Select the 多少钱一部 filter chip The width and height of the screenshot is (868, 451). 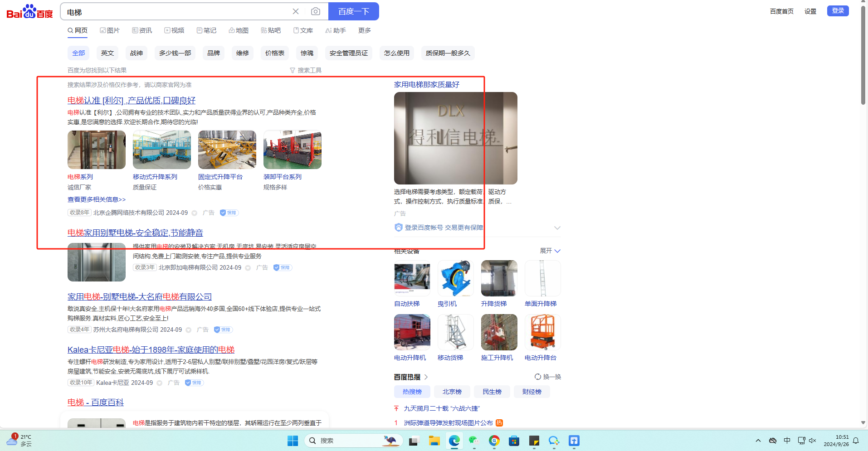click(x=175, y=53)
